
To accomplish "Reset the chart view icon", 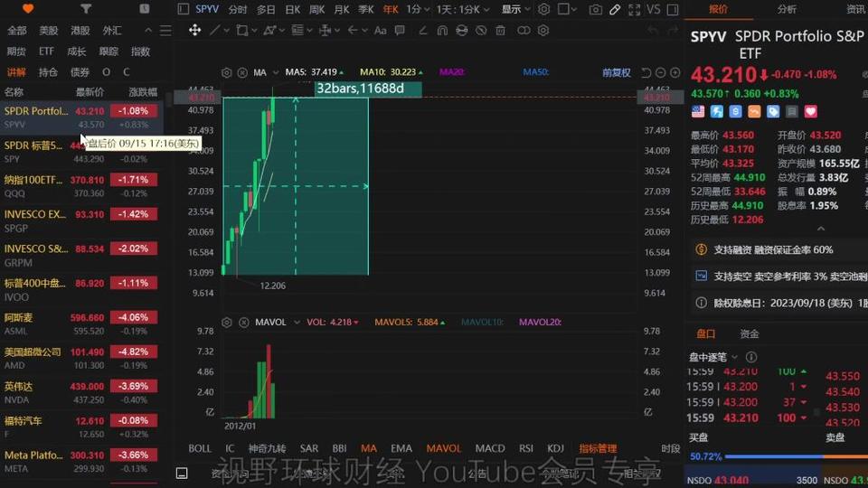I will pyautogui.click(x=646, y=72).
